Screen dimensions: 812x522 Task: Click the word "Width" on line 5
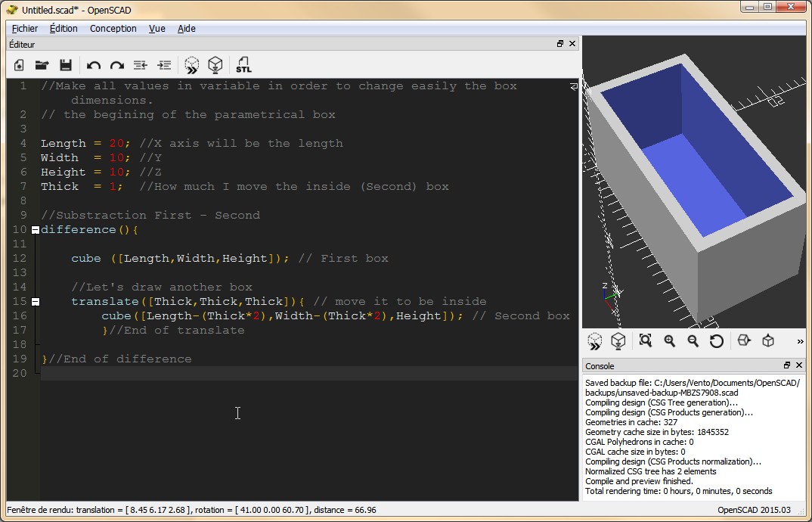pos(60,157)
